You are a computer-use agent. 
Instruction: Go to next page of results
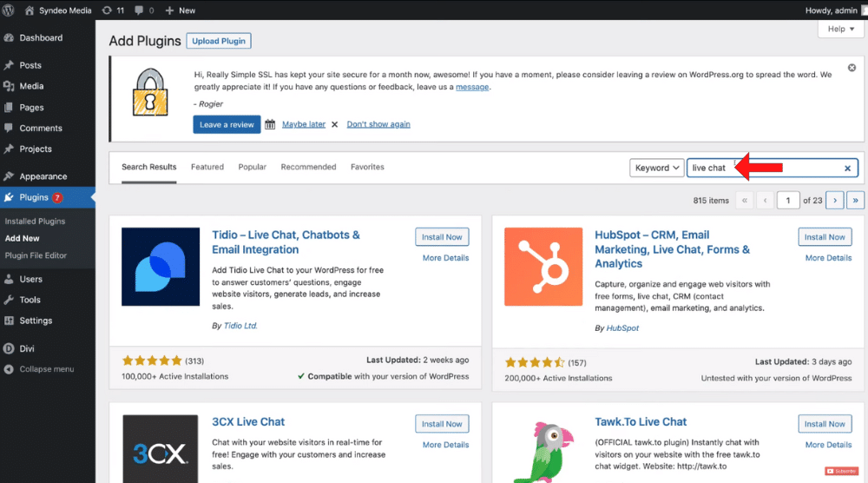(834, 200)
